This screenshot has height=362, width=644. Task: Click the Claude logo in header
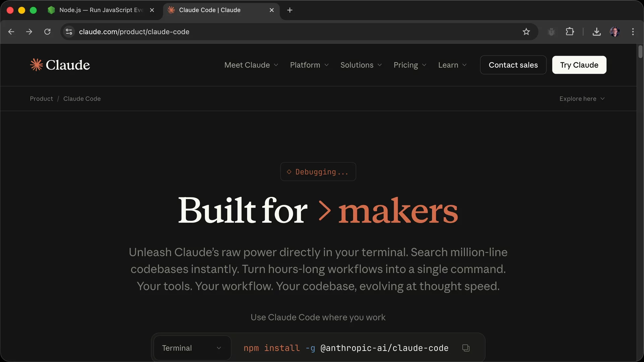60,65
